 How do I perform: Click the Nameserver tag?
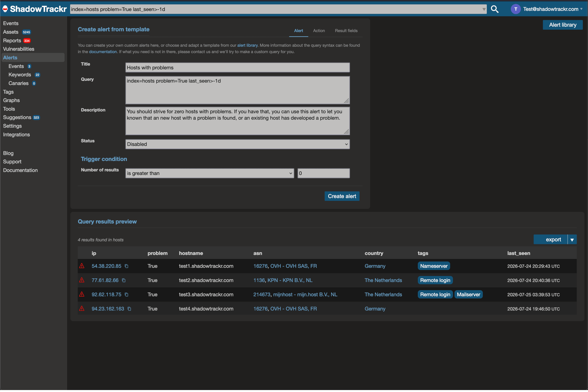434,266
